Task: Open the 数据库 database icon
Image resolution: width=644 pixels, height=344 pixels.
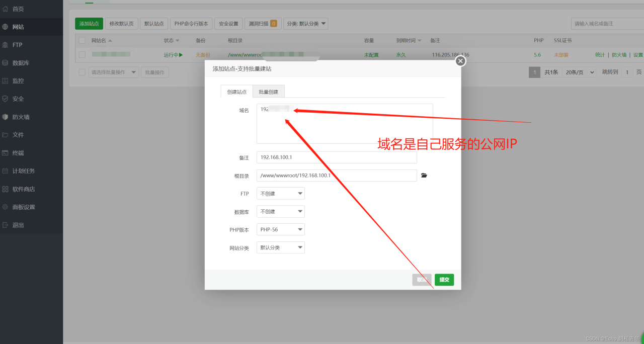Action: pos(5,63)
